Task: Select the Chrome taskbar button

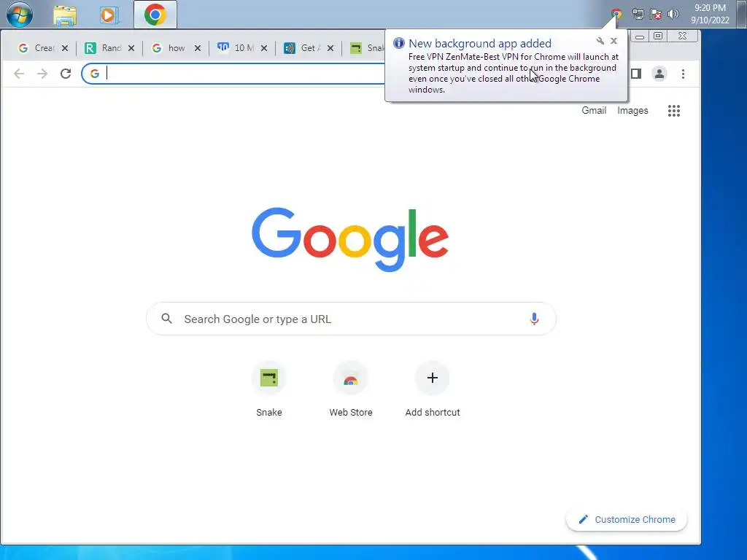Action: (155, 15)
